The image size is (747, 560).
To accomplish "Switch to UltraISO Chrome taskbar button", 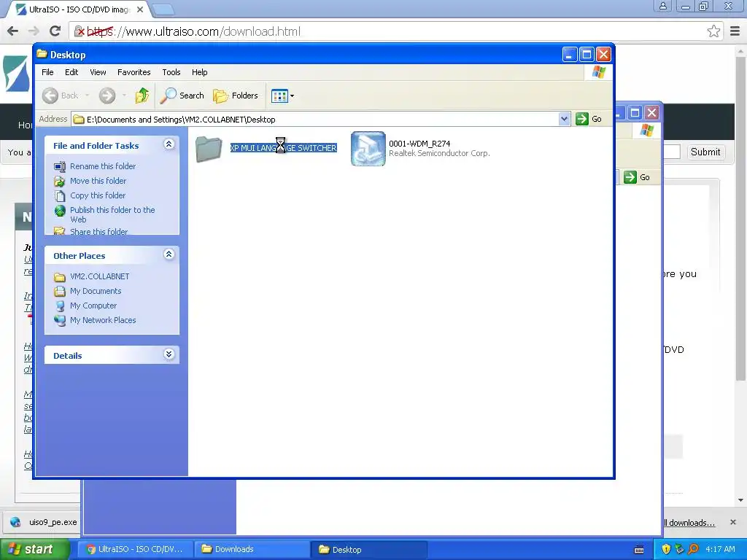I will pyautogui.click(x=135, y=550).
